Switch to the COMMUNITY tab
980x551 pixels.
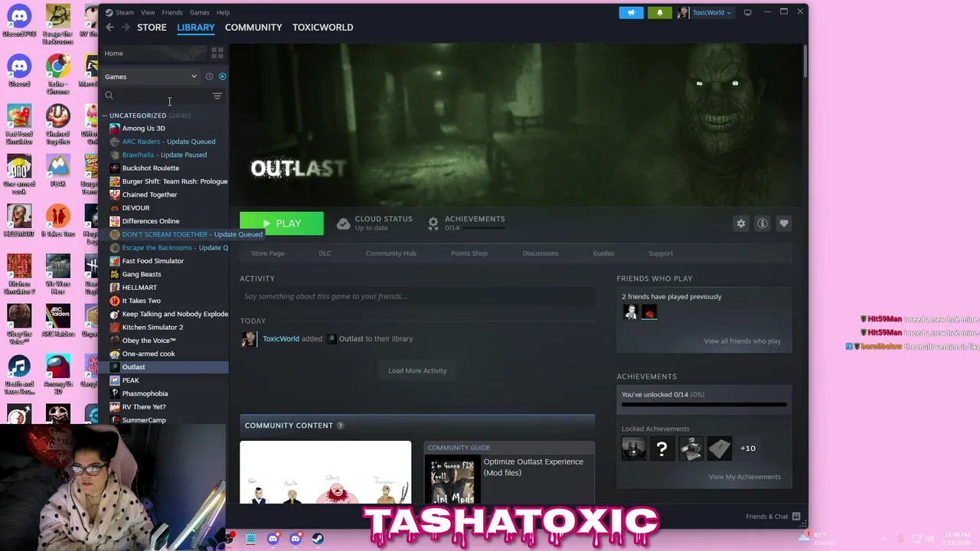click(253, 28)
